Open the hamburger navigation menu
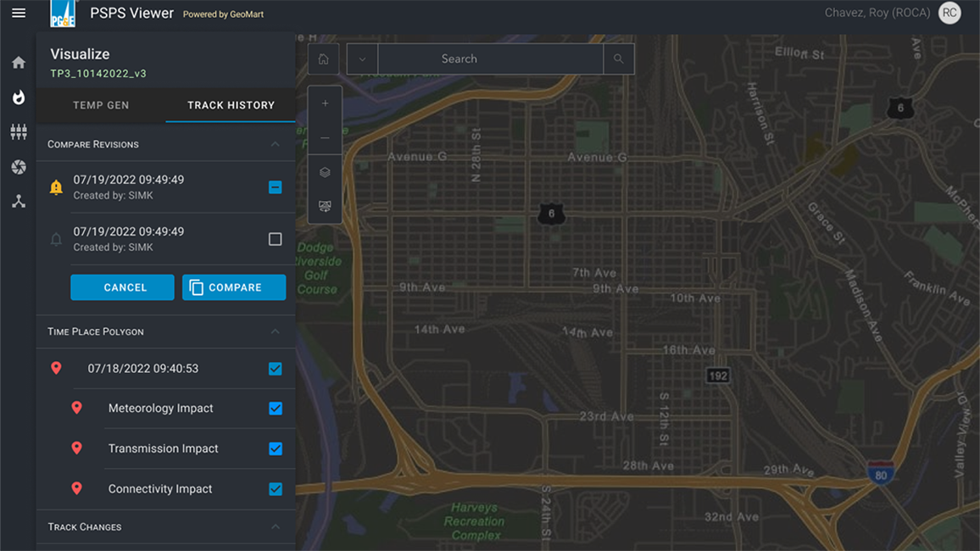Viewport: 980px width, 551px height. click(x=19, y=14)
